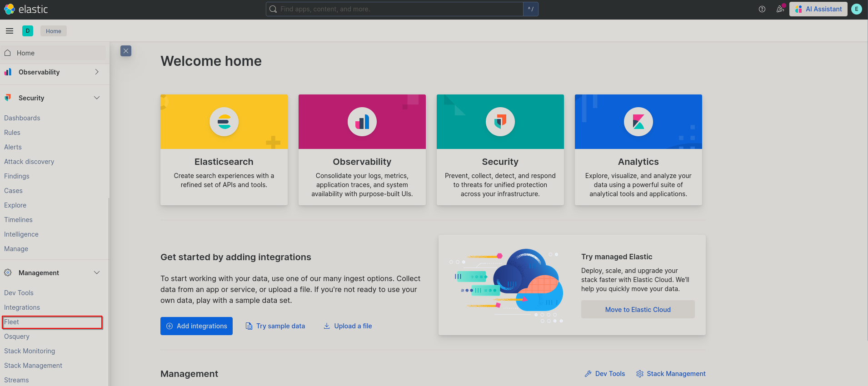Click the Elastic logo in header
The height and width of the screenshot is (386, 868).
pyautogui.click(x=26, y=9)
